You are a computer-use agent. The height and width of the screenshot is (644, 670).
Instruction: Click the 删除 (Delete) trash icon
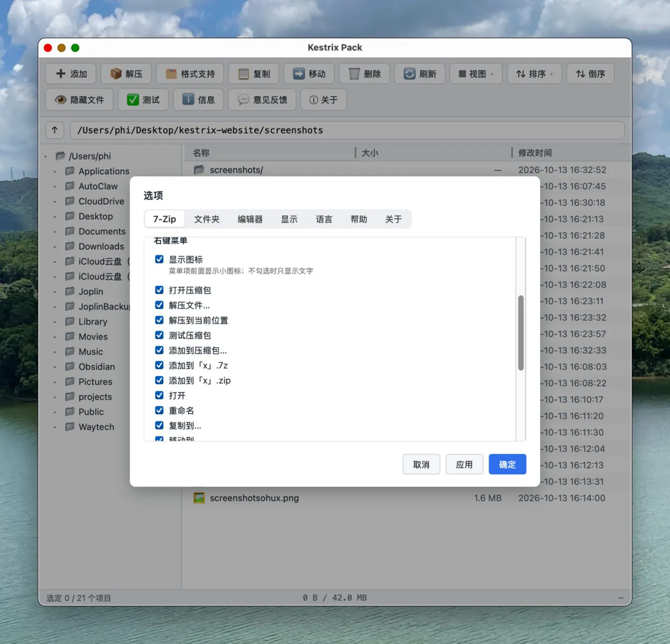point(354,74)
